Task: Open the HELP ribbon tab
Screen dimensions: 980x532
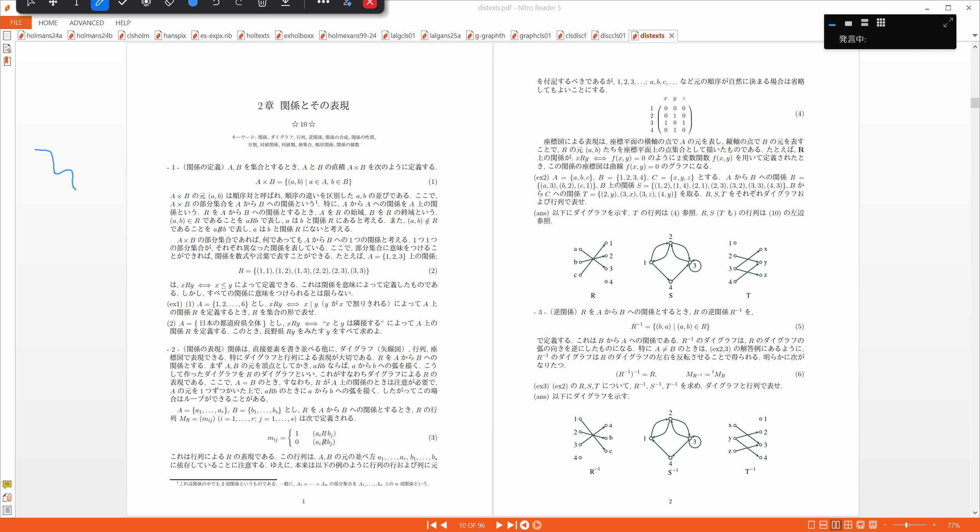Action: 123,23
